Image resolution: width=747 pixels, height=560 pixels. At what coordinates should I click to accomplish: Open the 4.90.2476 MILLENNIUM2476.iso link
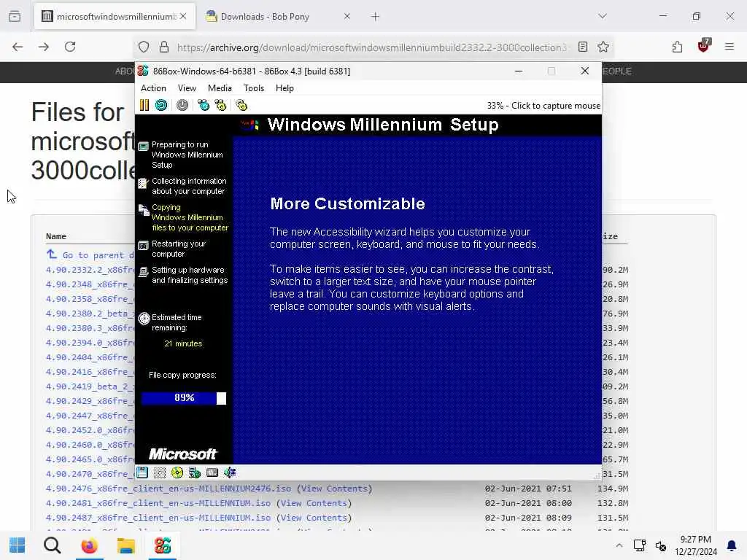click(x=169, y=489)
